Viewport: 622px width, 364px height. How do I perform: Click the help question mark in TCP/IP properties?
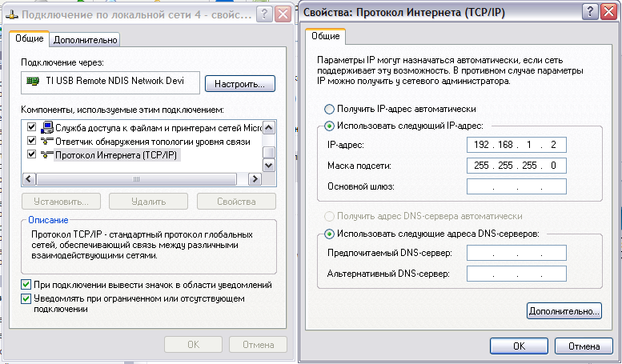[589, 12]
